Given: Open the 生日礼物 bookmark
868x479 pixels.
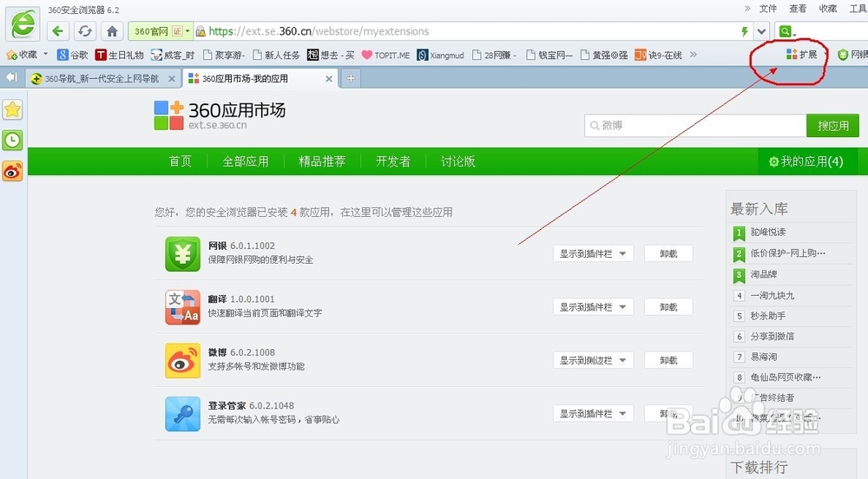Looking at the screenshot, I should [x=120, y=55].
